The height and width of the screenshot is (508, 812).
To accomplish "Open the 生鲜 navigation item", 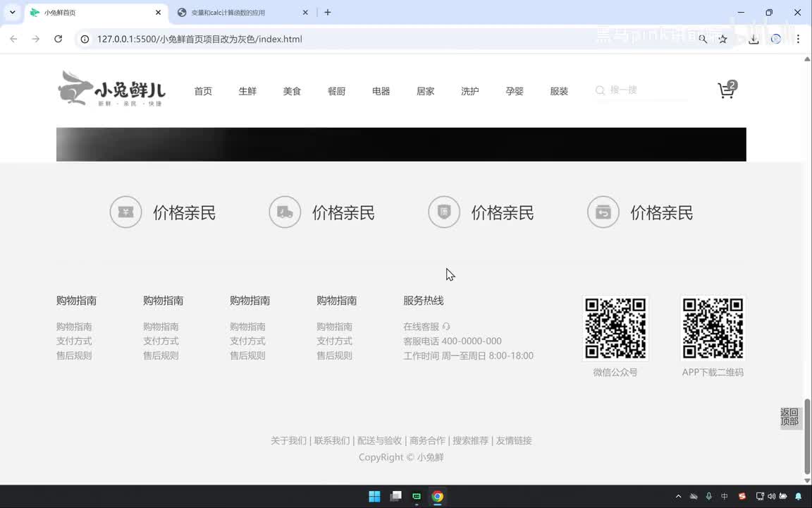I will 247,91.
